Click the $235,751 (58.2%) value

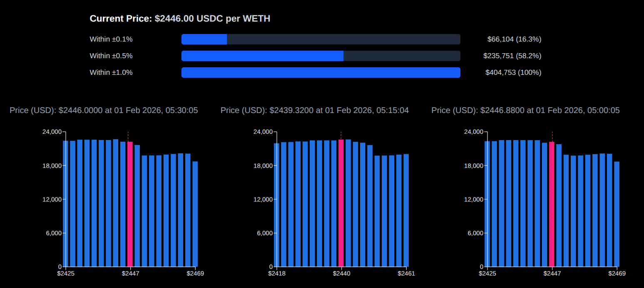click(x=512, y=56)
